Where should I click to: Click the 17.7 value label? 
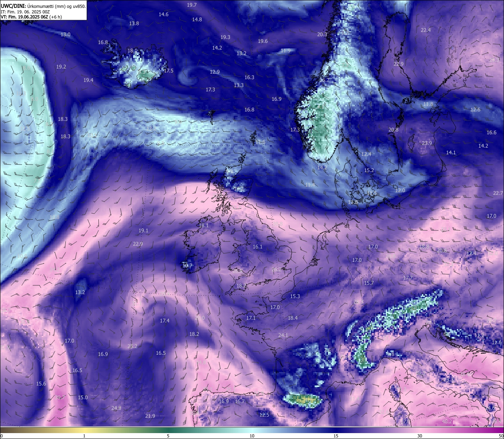(408, 278)
